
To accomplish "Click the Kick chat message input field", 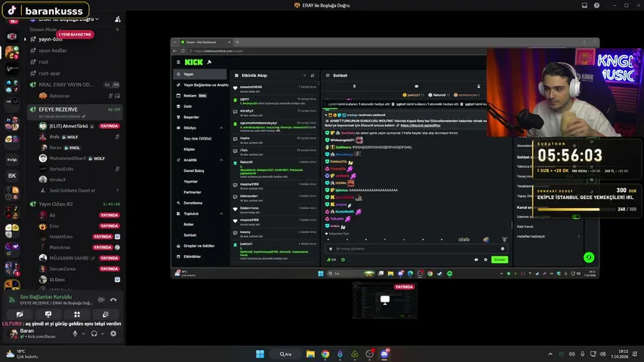I will point(416,249).
